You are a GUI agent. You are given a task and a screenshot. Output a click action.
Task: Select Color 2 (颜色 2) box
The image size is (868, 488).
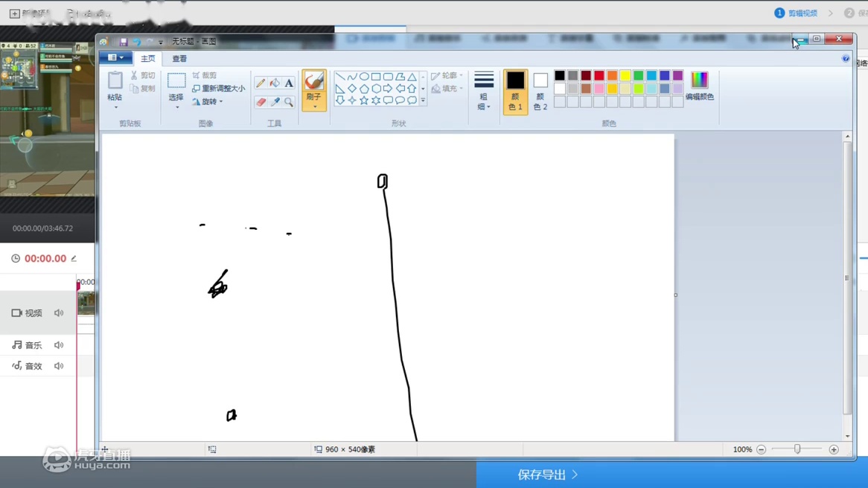click(540, 91)
